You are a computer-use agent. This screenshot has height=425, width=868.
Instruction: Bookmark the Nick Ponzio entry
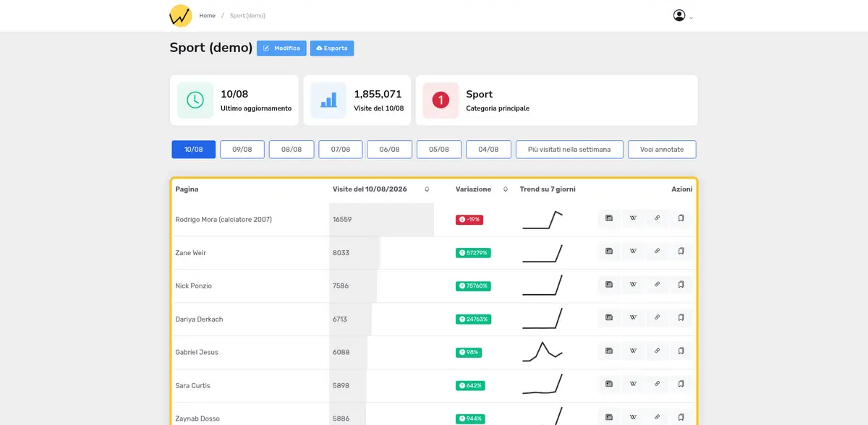[681, 285]
